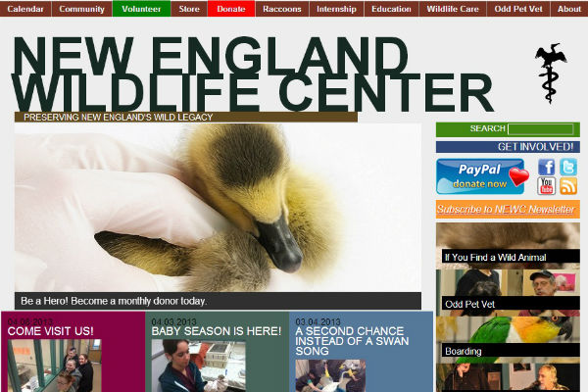Open the Baby Season Is Here article
The height and width of the screenshot is (392, 588).
pos(217,331)
